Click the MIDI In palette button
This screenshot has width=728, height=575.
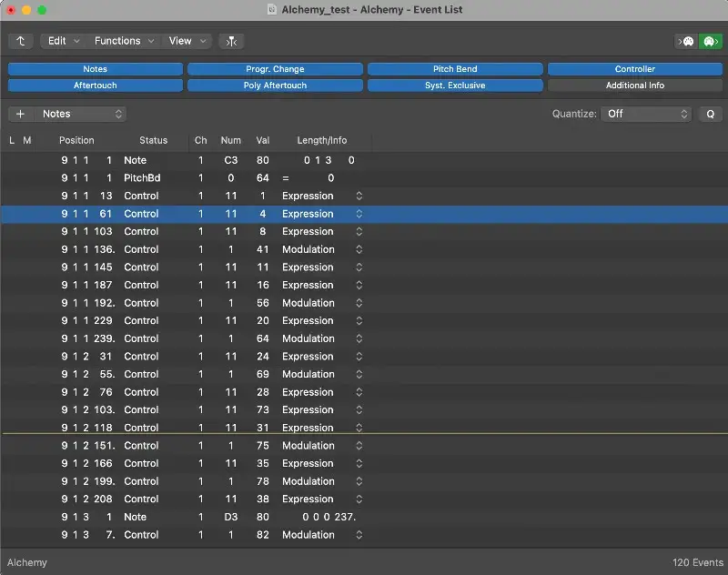[685, 41]
